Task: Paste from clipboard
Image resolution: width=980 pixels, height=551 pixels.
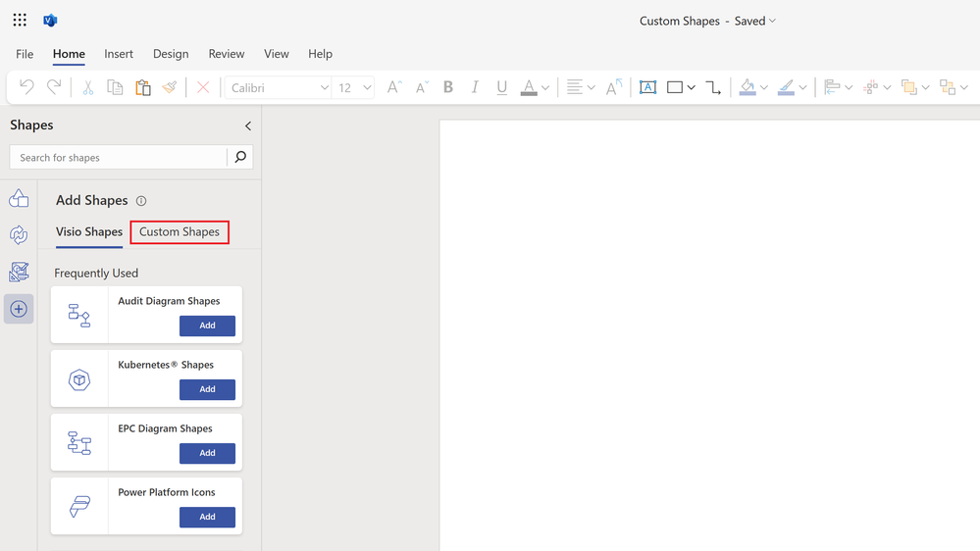Action: [x=143, y=87]
